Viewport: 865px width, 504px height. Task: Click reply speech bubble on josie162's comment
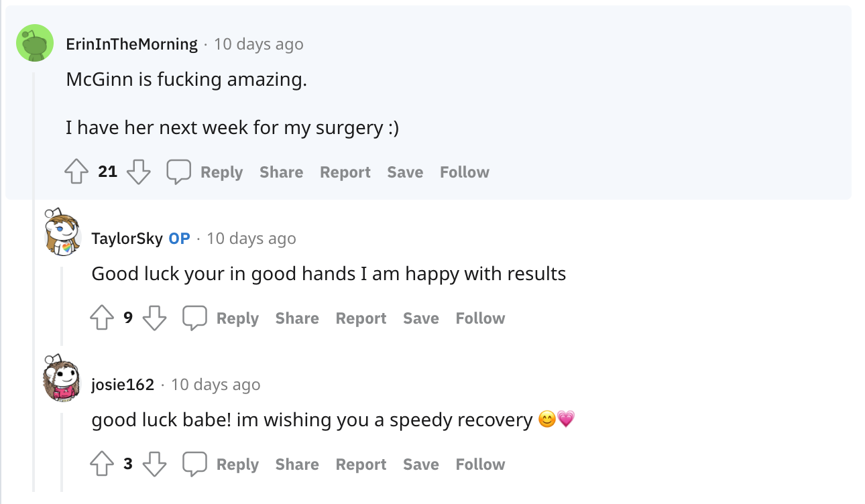pos(195,464)
